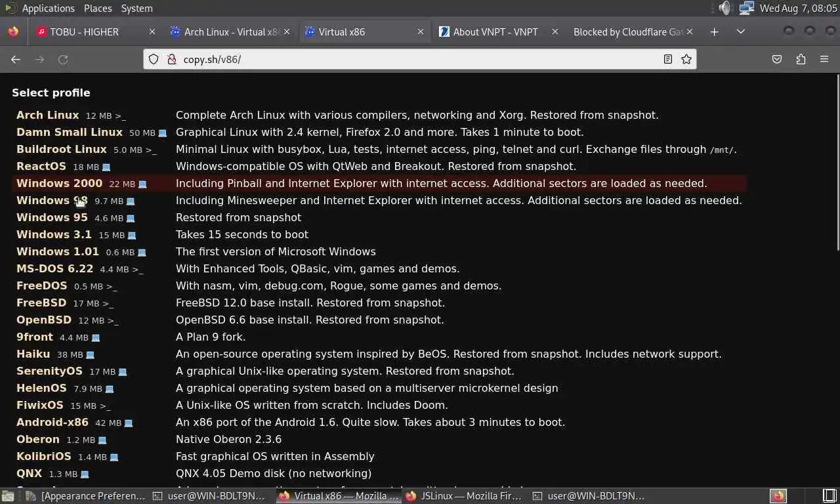Open the clock showing Wed Aug 7
The width and height of the screenshot is (840, 504).
(x=797, y=9)
